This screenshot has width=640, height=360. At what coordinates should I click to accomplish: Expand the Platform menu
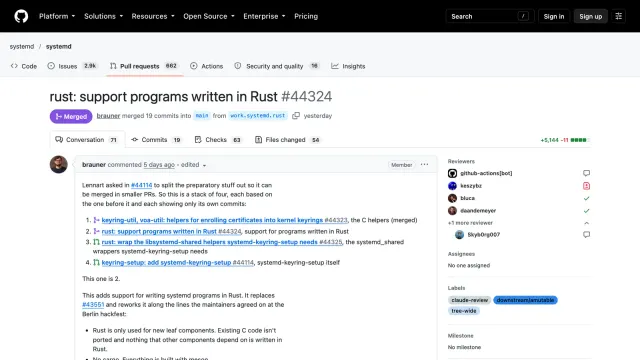pos(57,16)
